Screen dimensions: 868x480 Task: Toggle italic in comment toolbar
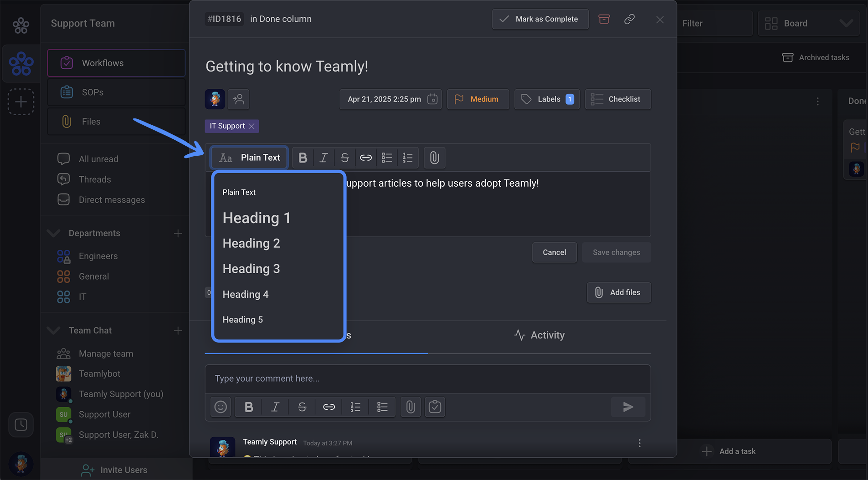pos(275,407)
